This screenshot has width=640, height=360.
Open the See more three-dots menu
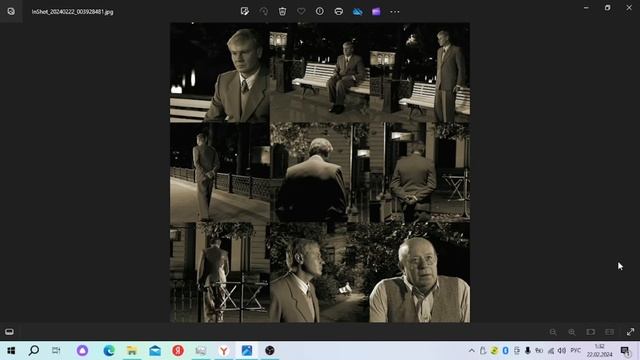395,11
